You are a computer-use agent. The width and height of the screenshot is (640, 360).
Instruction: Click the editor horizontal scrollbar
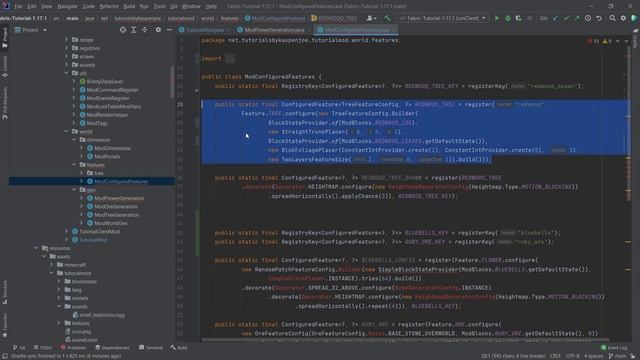pyautogui.click(x=405, y=340)
